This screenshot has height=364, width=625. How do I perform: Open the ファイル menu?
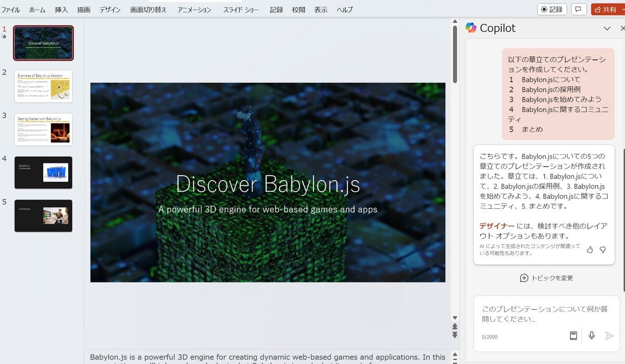(10, 10)
